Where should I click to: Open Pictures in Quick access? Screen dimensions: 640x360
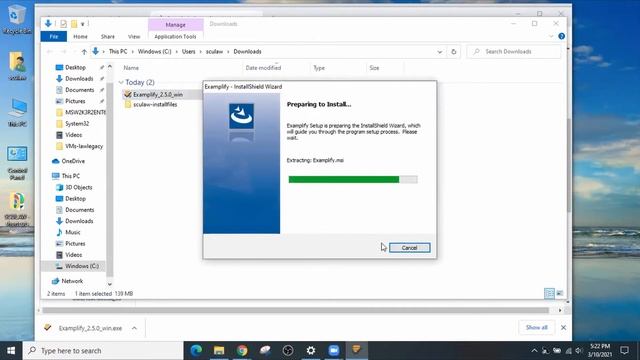point(75,101)
